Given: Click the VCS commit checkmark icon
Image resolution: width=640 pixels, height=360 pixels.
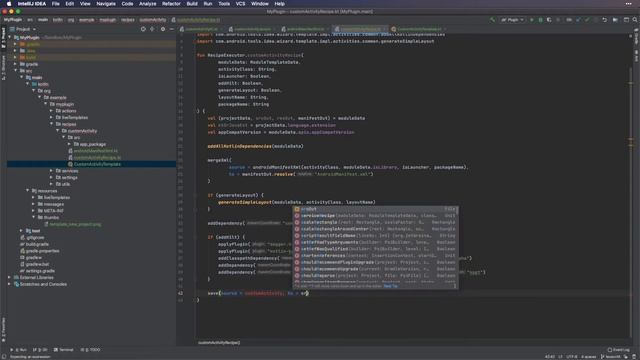Looking at the screenshot, I should [x=587, y=20].
